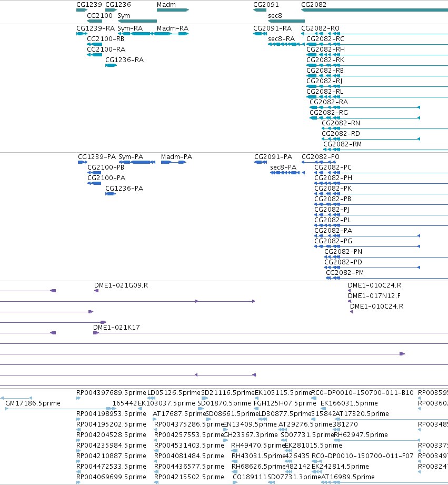Screen dimensions: 448x485
Task: Click BAC end DME1-017N12.F
Action: tap(374, 296)
